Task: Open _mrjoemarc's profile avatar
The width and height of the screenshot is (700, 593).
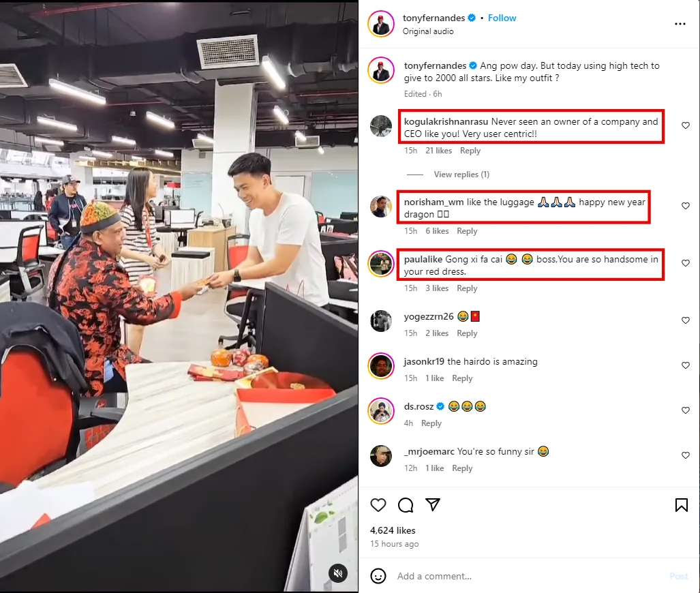Action: tap(381, 456)
